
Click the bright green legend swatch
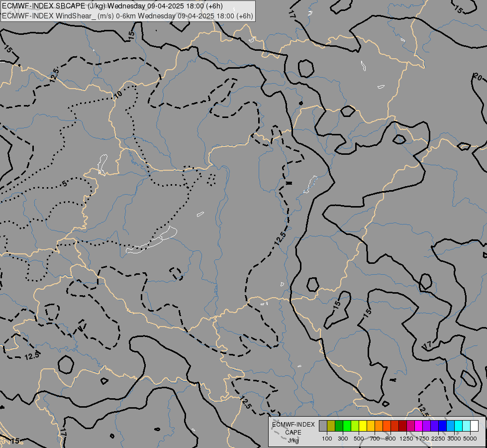(347, 426)
